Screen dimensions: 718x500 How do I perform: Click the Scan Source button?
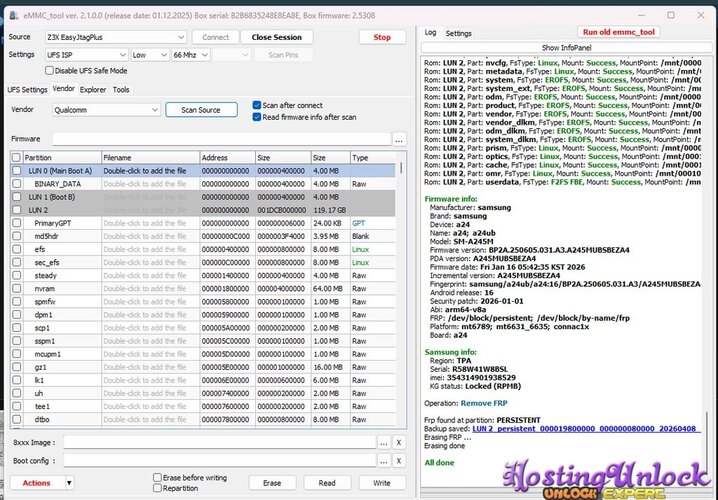[201, 109]
